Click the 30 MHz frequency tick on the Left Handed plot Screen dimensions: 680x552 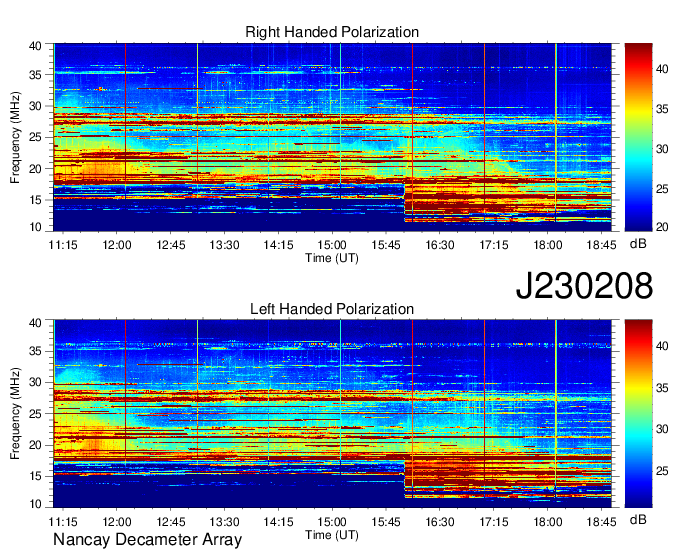(35, 382)
